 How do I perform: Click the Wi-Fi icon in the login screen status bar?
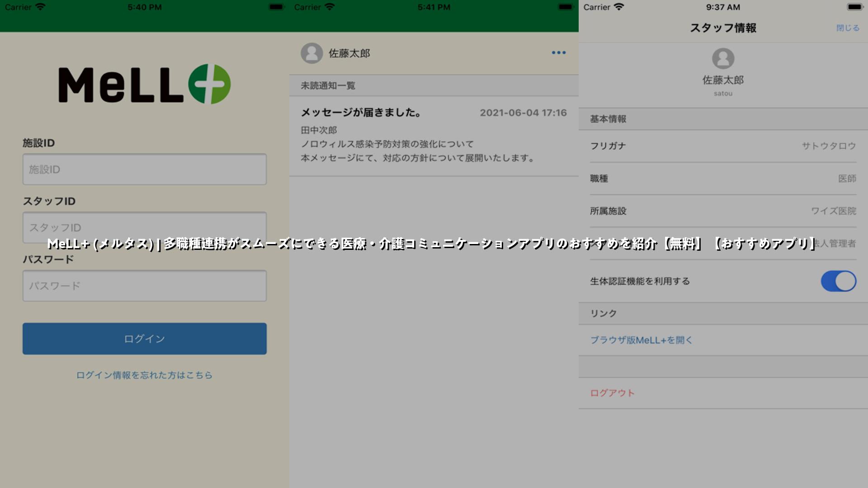tap(40, 7)
